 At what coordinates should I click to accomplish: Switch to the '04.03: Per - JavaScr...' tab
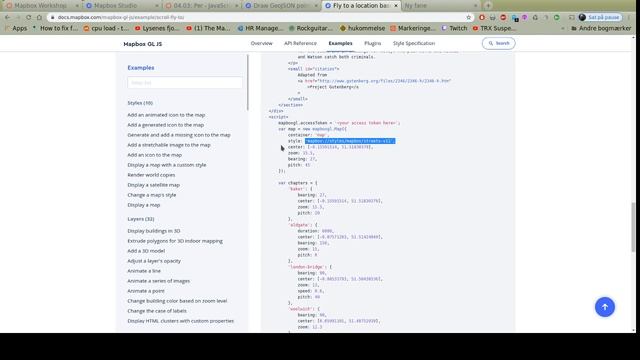click(x=202, y=6)
